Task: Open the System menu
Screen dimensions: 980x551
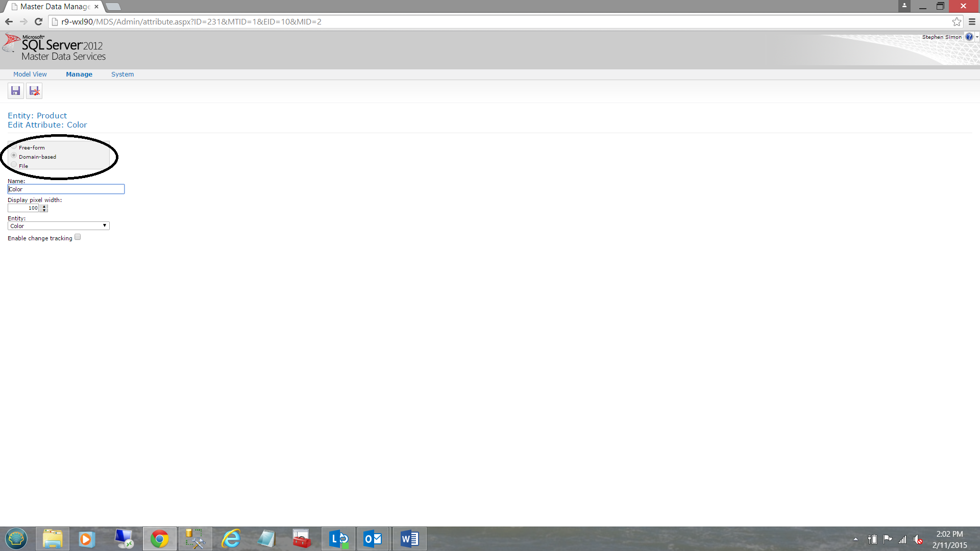Action: [x=122, y=74]
